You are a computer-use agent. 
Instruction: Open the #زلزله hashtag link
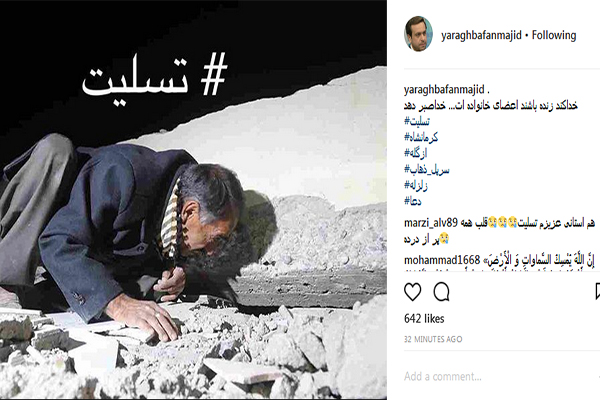tap(416, 185)
